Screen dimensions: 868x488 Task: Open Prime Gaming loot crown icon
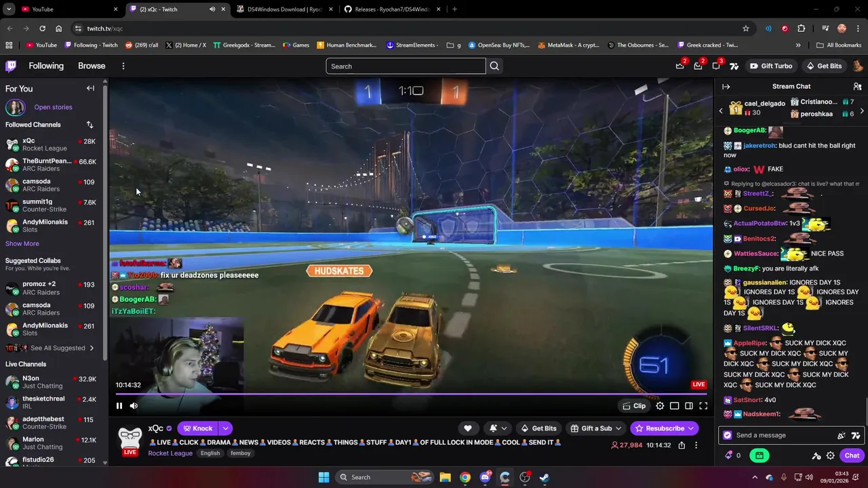680,66
